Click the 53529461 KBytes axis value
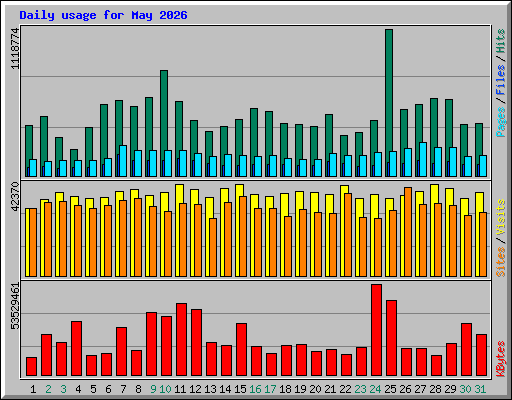 point(15,306)
